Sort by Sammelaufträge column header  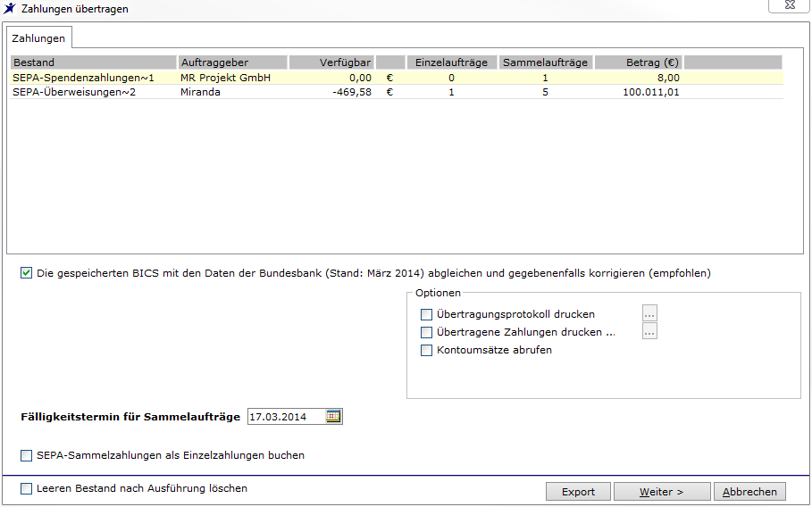click(546, 62)
